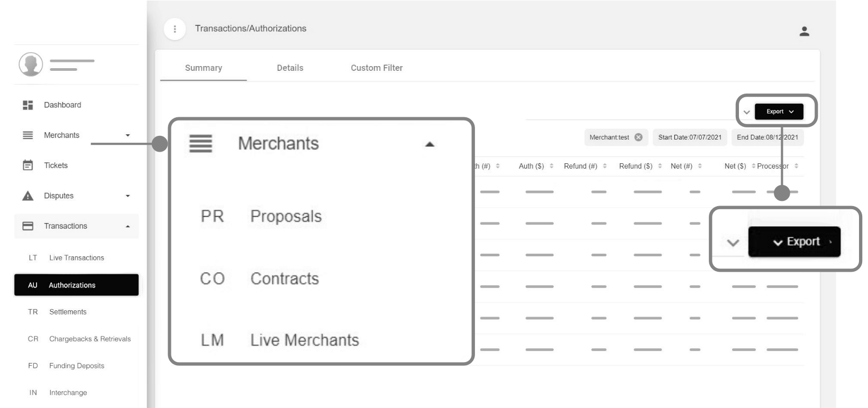Image resolution: width=868 pixels, height=408 pixels.
Task: Switch to the Custom Filter tab
Action: point(377,68)
